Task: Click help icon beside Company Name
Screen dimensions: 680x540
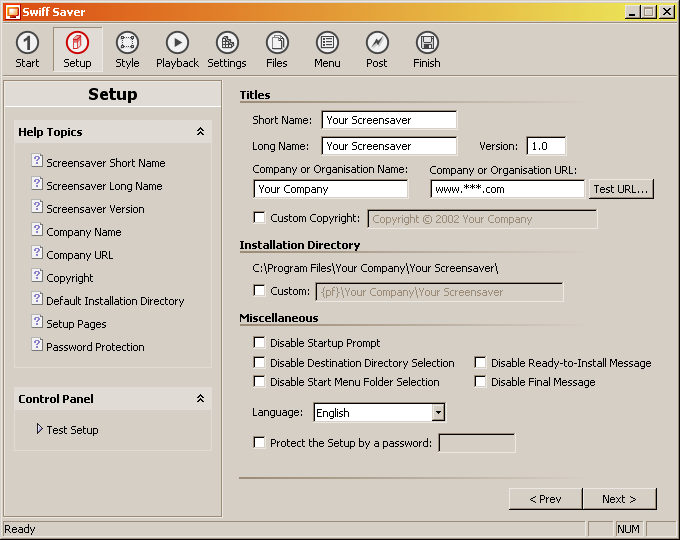Action: (x=37, y=230)
